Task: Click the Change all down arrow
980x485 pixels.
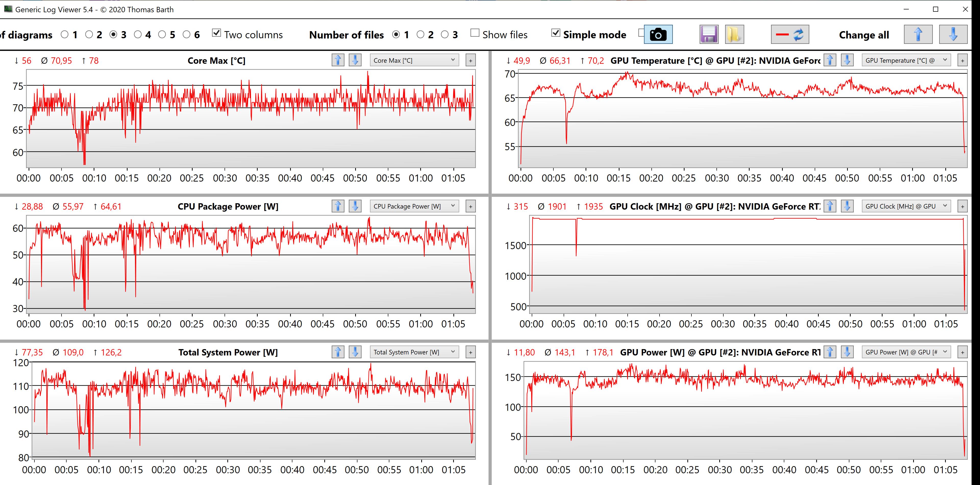Action: click(953, 35)
